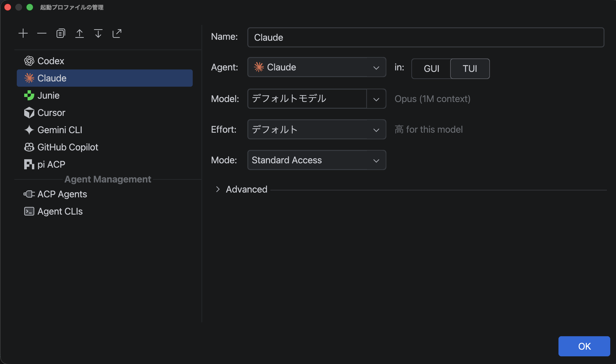Expand the Advanced section
616x364 pixels.
click(x=218, y=189)
